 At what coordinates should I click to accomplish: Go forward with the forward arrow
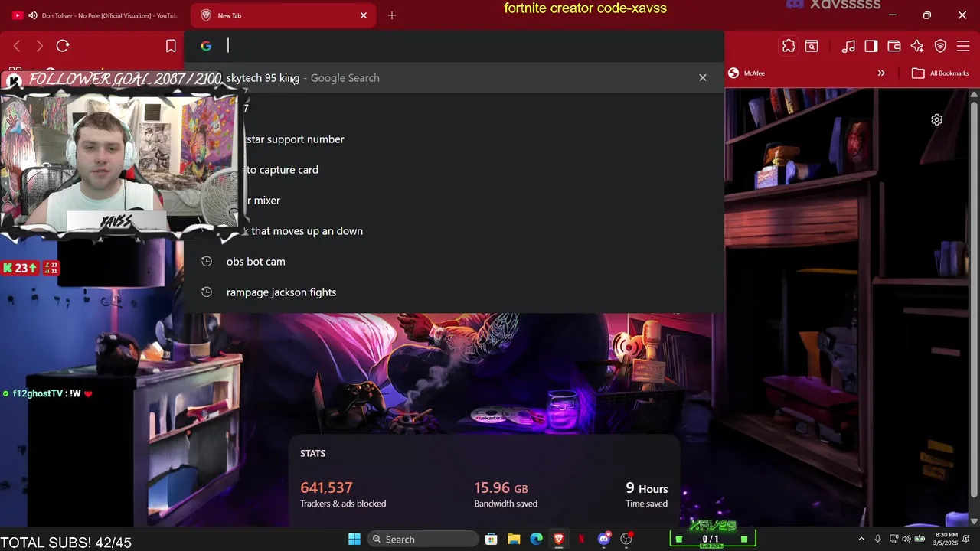tap(39, 47)
